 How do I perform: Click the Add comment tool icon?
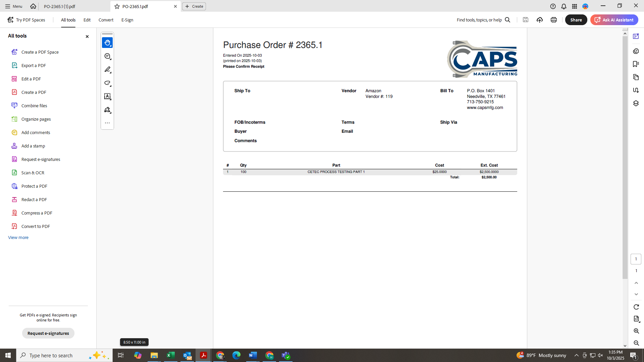(x=107, y=56)
